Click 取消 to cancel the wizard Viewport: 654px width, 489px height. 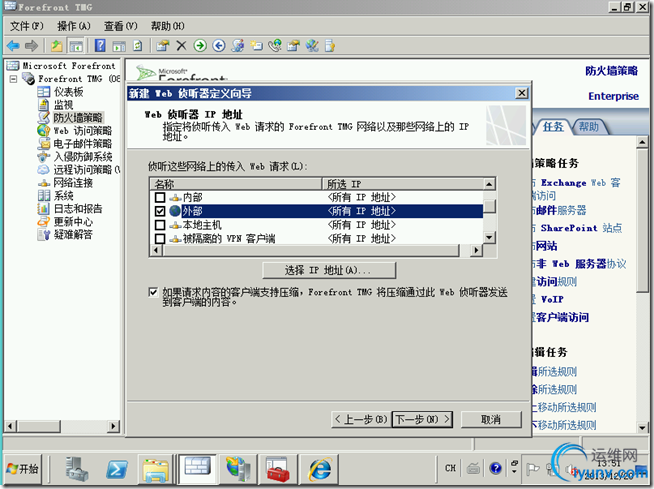[491, 419]
